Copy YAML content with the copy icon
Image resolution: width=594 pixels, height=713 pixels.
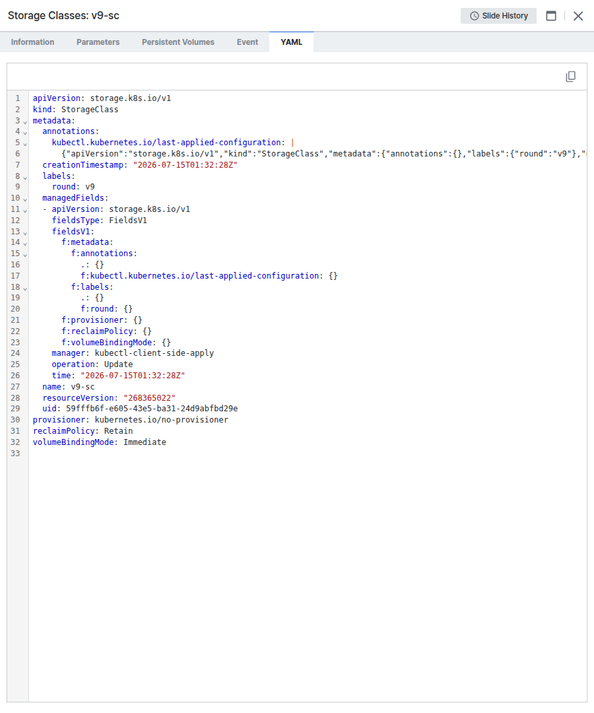570,76
